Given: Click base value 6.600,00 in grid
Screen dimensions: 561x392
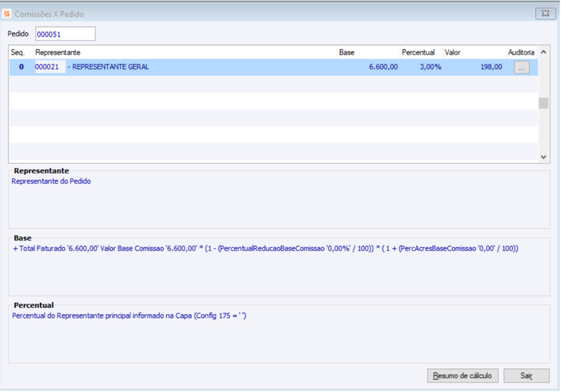Looking at the screenshot, I should click(383, 67).
